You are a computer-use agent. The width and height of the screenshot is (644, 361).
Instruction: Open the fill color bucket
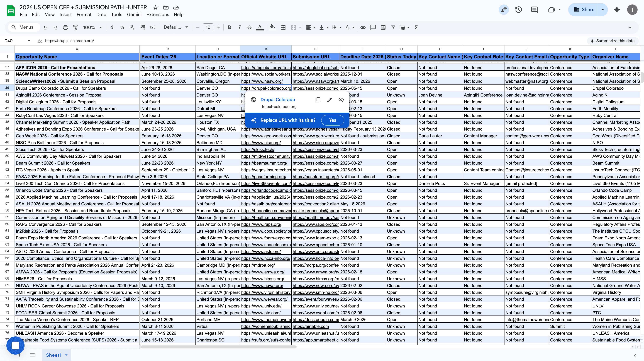point(272,27)
